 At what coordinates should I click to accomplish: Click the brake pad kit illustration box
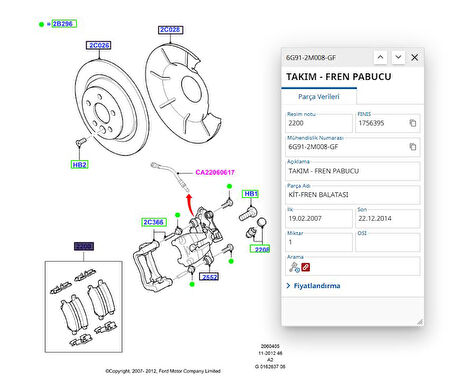coord(84,307)
